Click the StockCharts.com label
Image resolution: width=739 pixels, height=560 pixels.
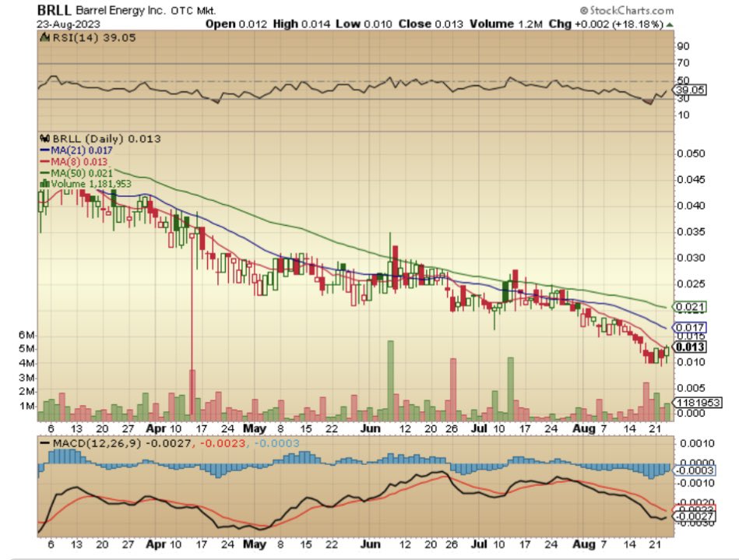[x=627, y=10]
